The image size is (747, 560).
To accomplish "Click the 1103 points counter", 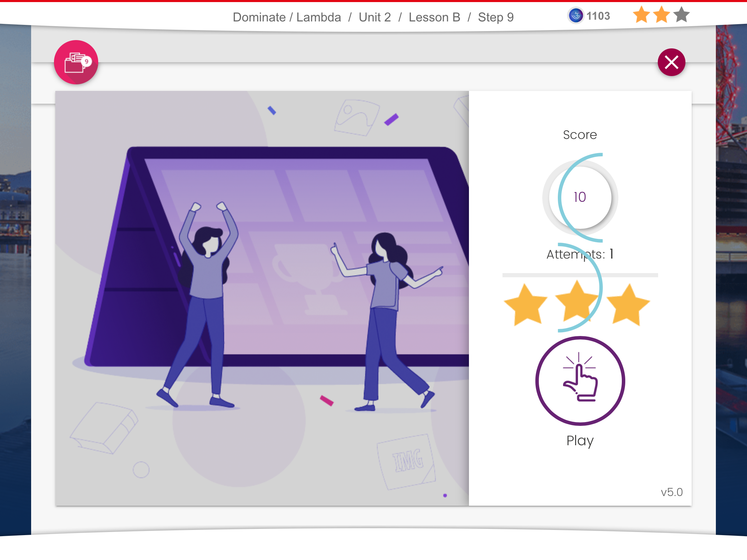I will 598,16.
